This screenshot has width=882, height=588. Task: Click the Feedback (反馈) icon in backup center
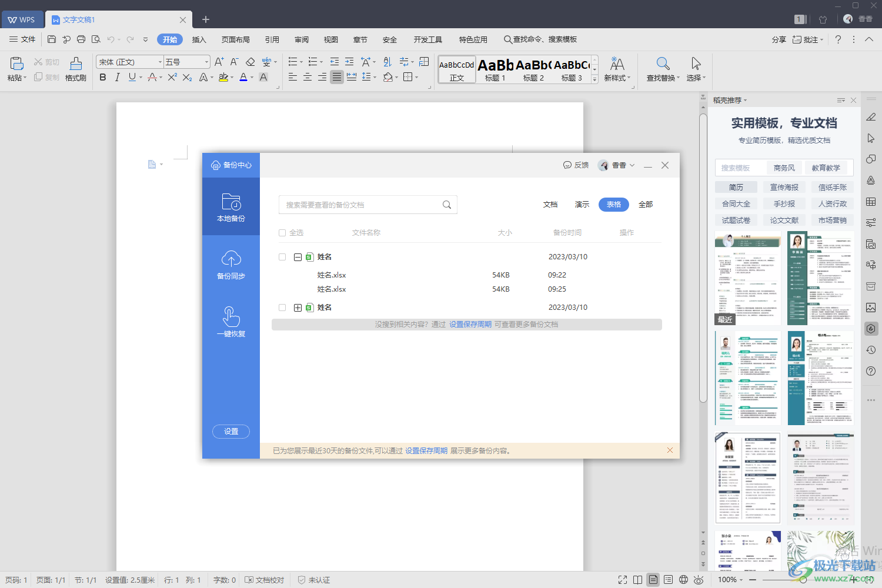pyautogui.click(x=576, y=165)
